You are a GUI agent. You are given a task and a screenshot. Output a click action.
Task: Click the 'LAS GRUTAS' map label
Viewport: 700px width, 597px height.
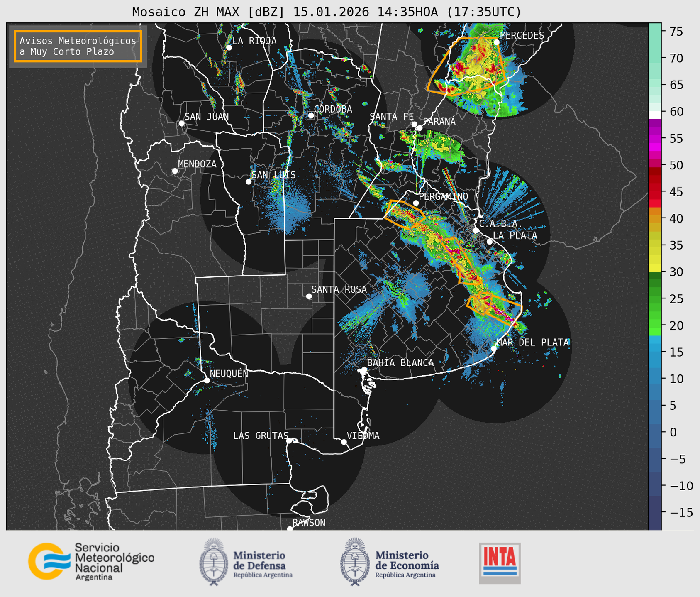point(261,436)
